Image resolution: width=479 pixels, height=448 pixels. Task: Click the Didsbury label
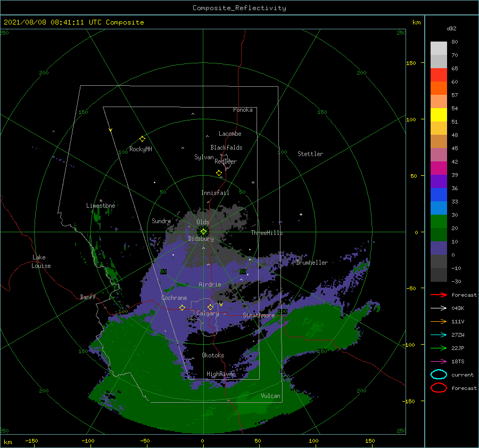[x=201, y=239]
